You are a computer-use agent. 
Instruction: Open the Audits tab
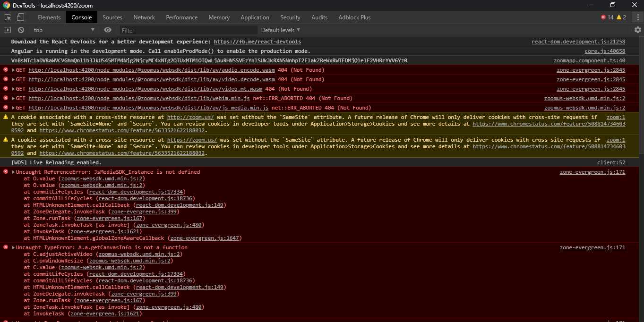(x=319, y=17)
